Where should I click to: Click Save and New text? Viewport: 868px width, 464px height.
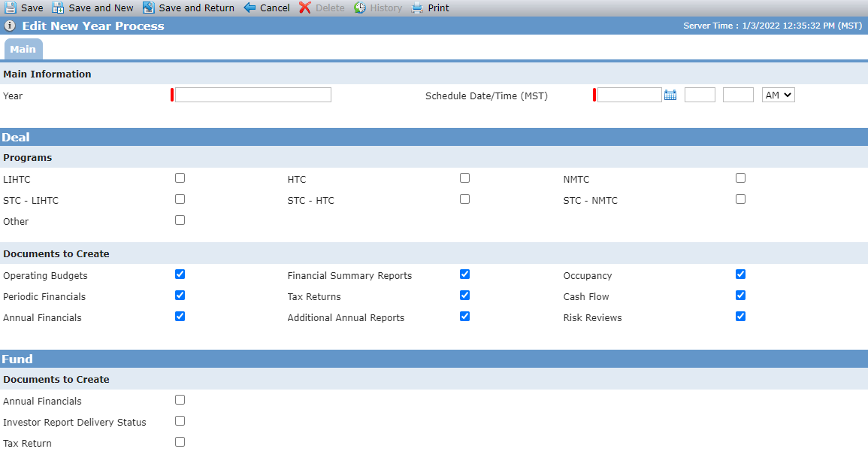pyautogui.click(x=101, y=8)
